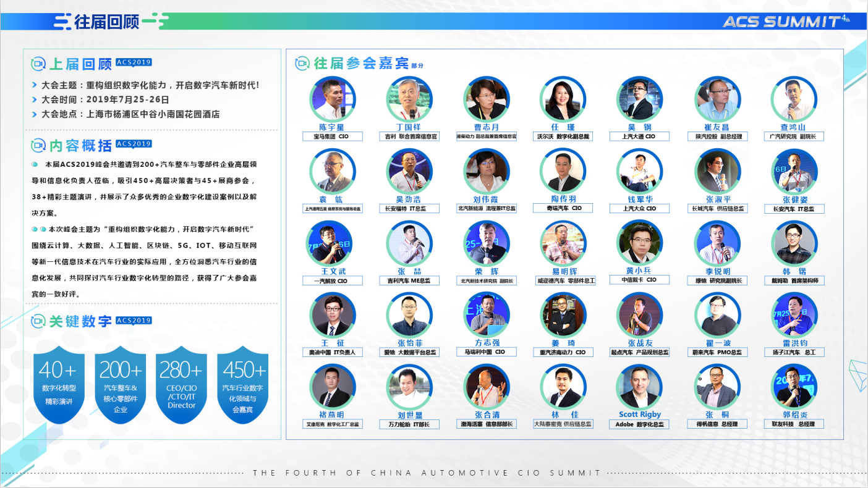Viewport: 868px width, 488px height.
Task: Click the camera icon beside 上届回顾
Action: pos(38,64)
